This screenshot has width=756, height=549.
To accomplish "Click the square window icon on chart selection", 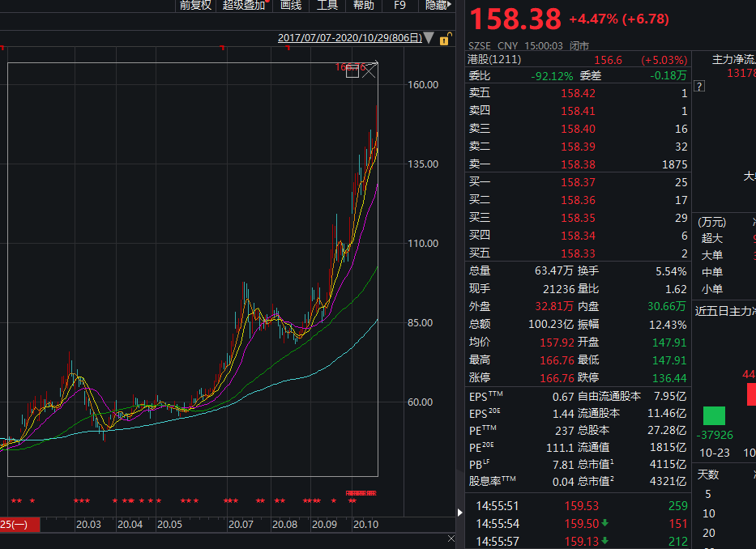I will click(352, 71).
